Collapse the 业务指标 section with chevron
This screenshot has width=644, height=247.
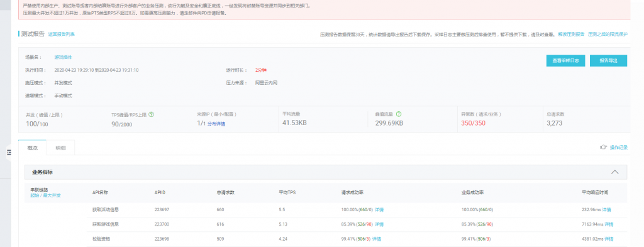point(614,172)
